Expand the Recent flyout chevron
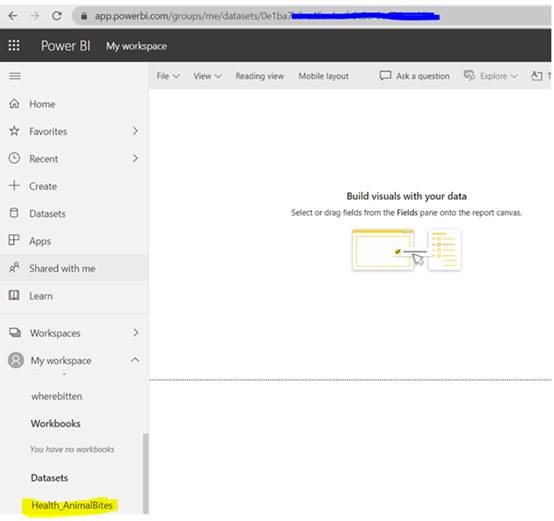Screen dimensions: 554x521 point(135,158)
